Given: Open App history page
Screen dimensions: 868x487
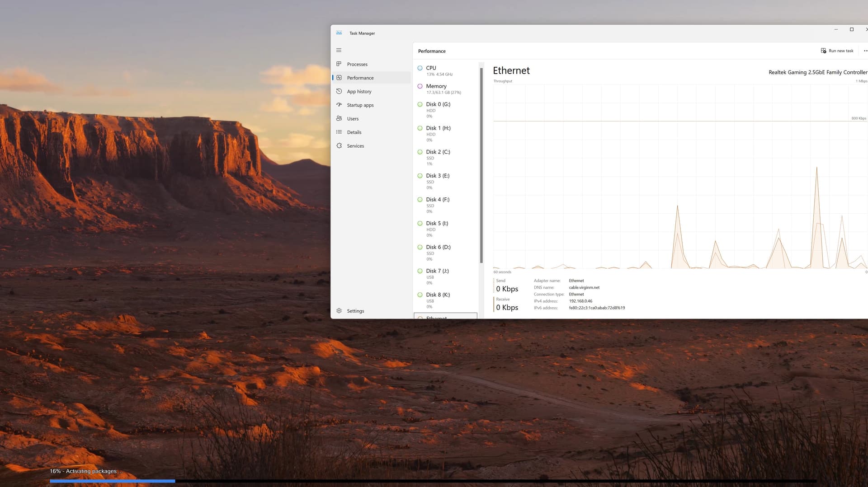Looking at the screenshot, I should (x=359, y=91).
